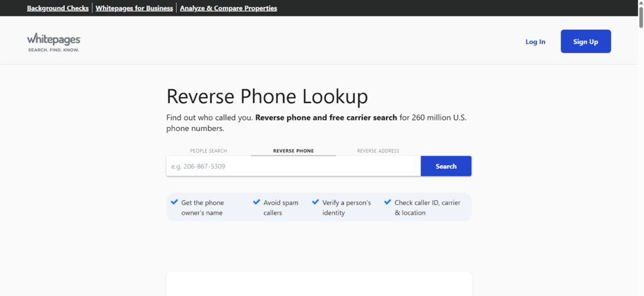
Task: Click the page vertical scrollbar thumb
Action: 641,16
